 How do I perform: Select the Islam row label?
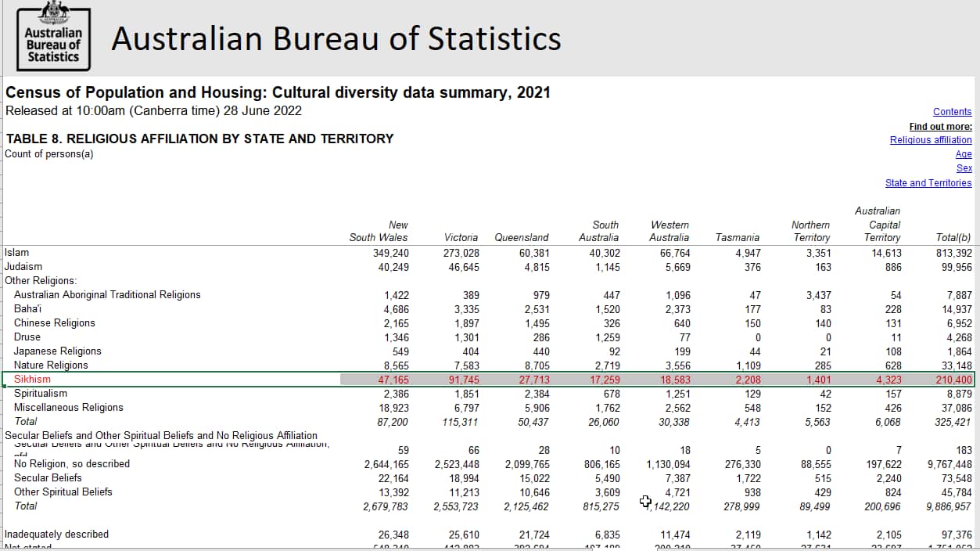point(17,252)
